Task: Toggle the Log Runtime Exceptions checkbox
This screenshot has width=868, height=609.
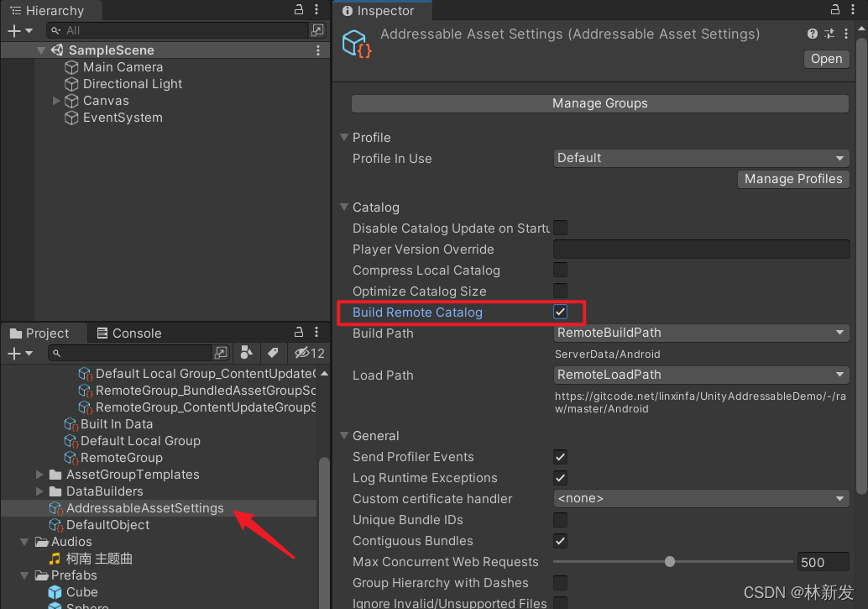Action: 560,478
